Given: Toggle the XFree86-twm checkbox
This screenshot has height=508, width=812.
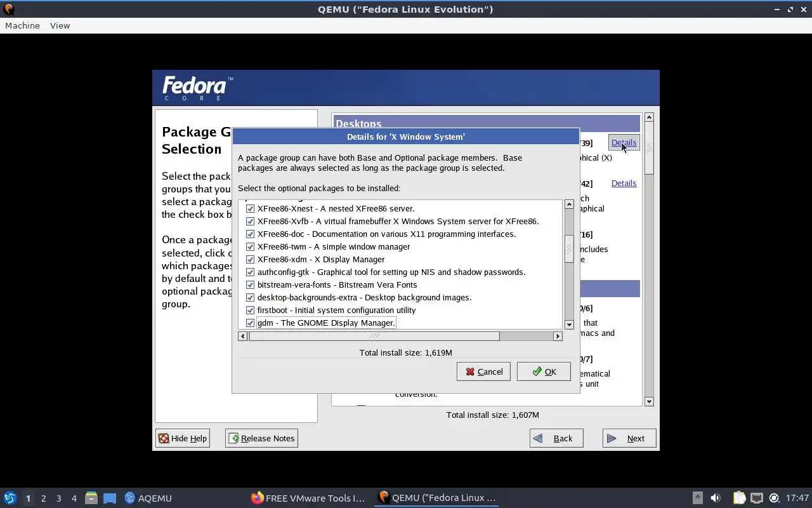Looking at the screenshot, I should pos(250,246).
